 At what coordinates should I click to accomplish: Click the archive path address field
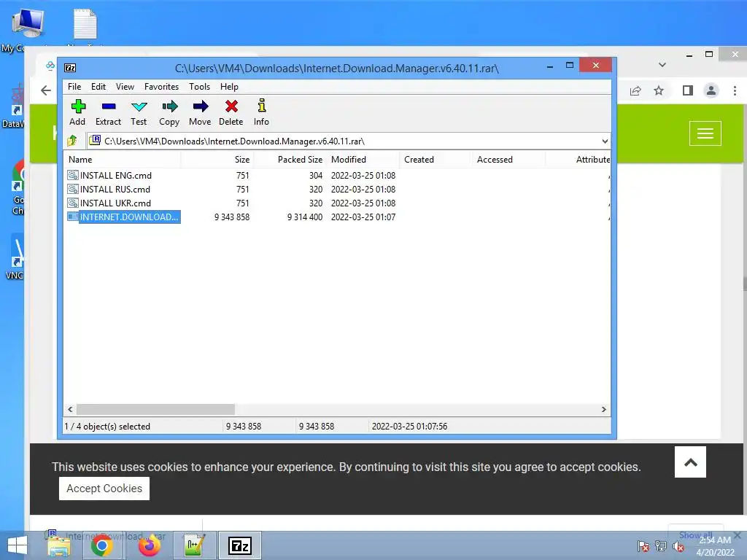point(344,141)
